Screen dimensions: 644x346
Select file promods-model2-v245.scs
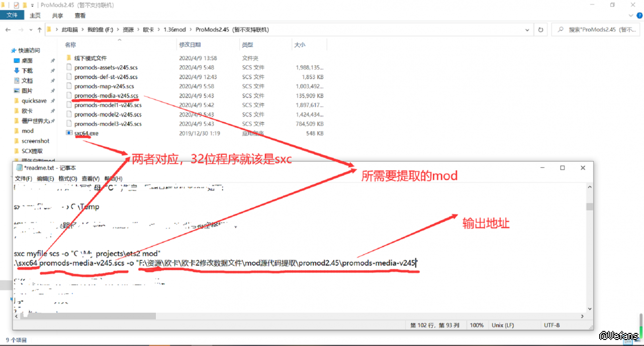pos(108,114)
